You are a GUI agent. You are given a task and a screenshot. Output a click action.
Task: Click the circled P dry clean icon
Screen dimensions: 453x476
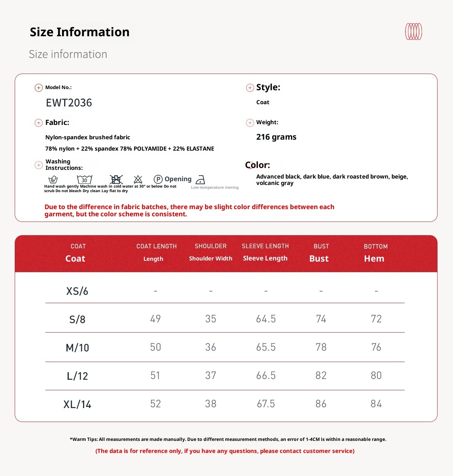point(158,179)
